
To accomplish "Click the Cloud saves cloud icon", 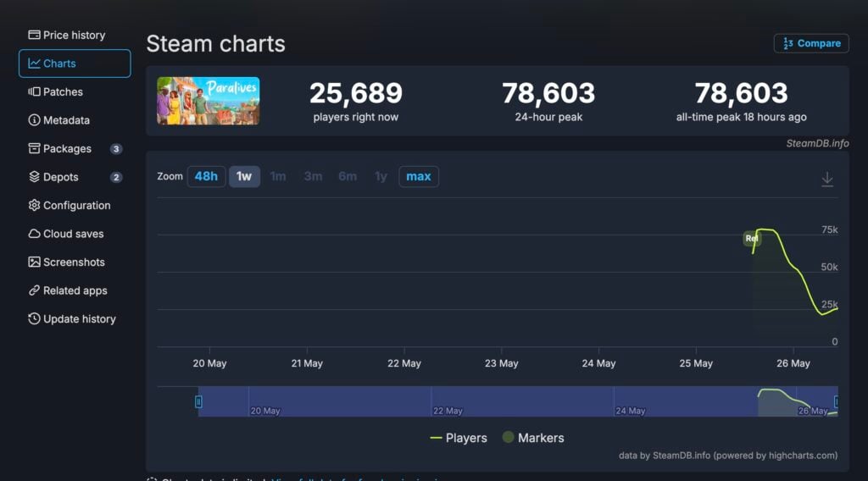I will tap(34, 234).
